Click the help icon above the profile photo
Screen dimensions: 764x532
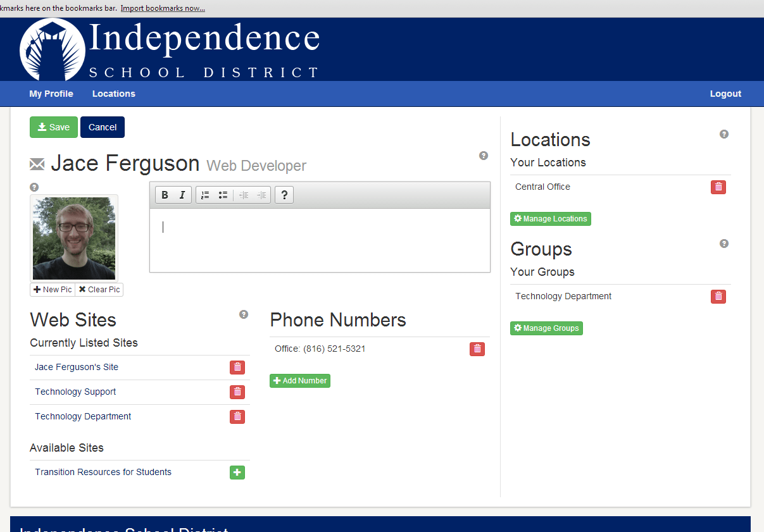coord(34,187)
